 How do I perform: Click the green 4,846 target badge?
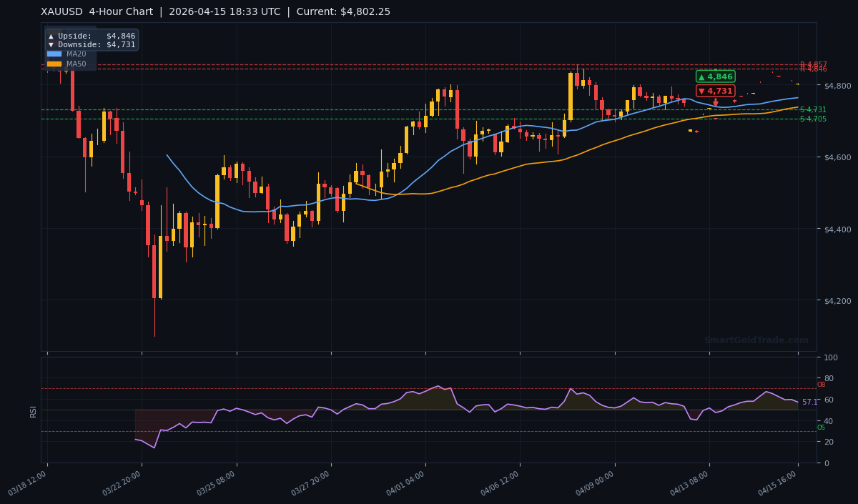pos(715,76)
